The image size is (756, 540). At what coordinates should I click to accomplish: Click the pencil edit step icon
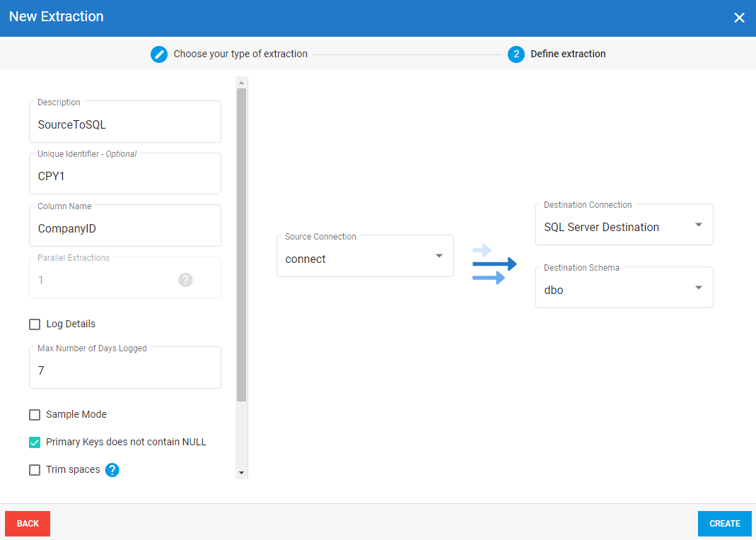pyautogui.click(x=159, y=54)
